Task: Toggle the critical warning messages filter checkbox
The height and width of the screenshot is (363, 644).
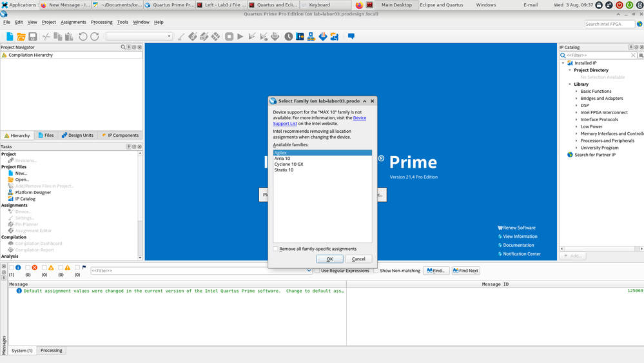Action: 44,268
